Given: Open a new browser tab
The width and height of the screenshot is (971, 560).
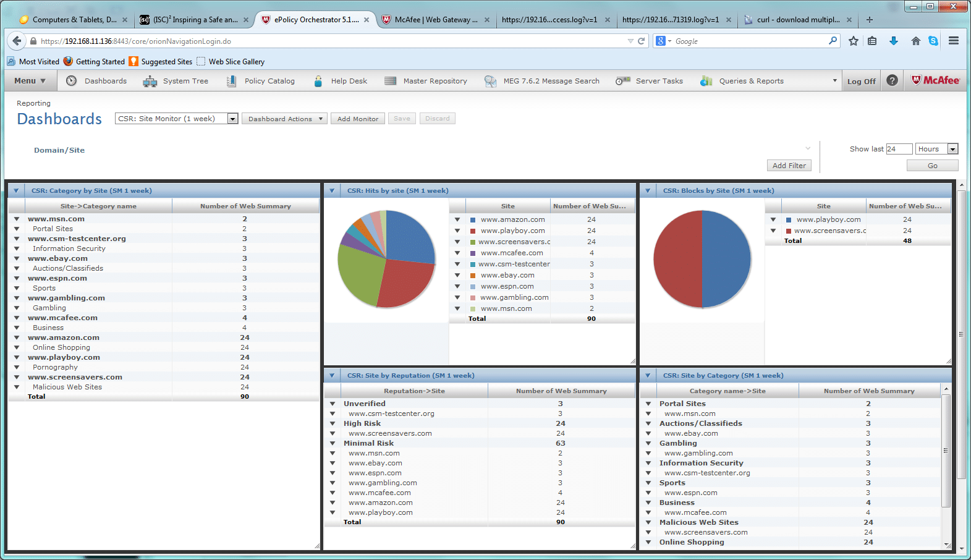Looking at the screenshot, I should point(870,20).
